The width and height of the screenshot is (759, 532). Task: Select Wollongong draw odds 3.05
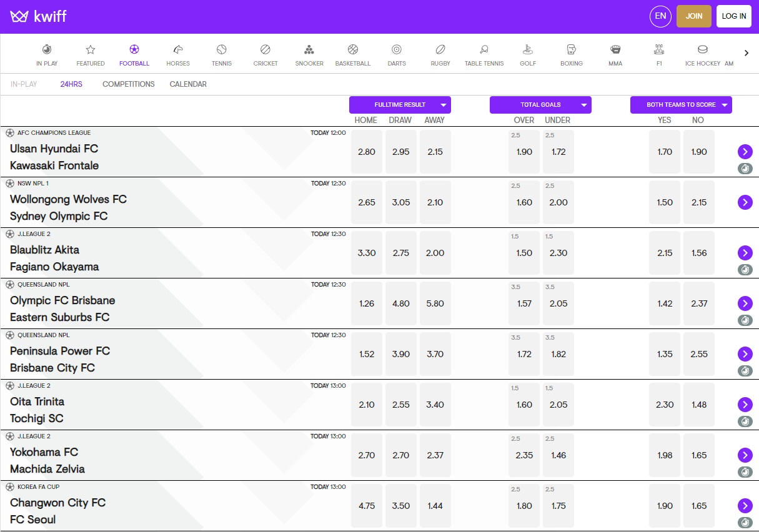pos(401,202)
